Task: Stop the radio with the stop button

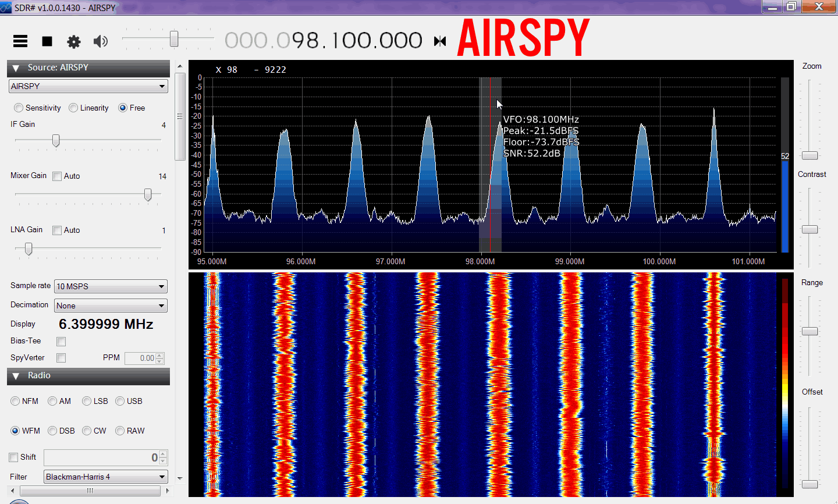Action: (x=47, y=41)
